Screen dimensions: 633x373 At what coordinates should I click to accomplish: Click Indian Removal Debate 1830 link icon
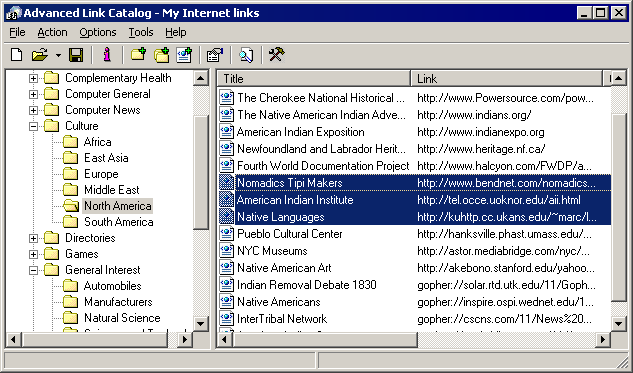tap(226, 285)
